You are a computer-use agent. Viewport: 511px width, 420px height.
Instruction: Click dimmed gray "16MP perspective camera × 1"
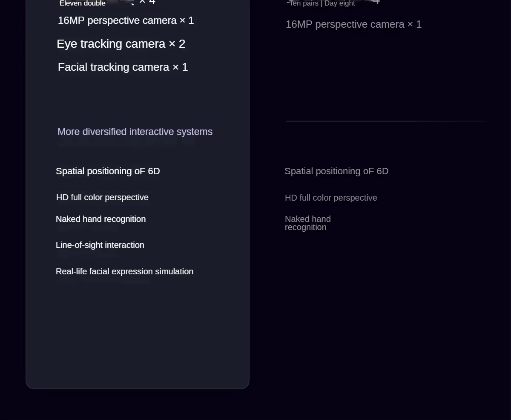pyautogui.click(x=353, y=24)
